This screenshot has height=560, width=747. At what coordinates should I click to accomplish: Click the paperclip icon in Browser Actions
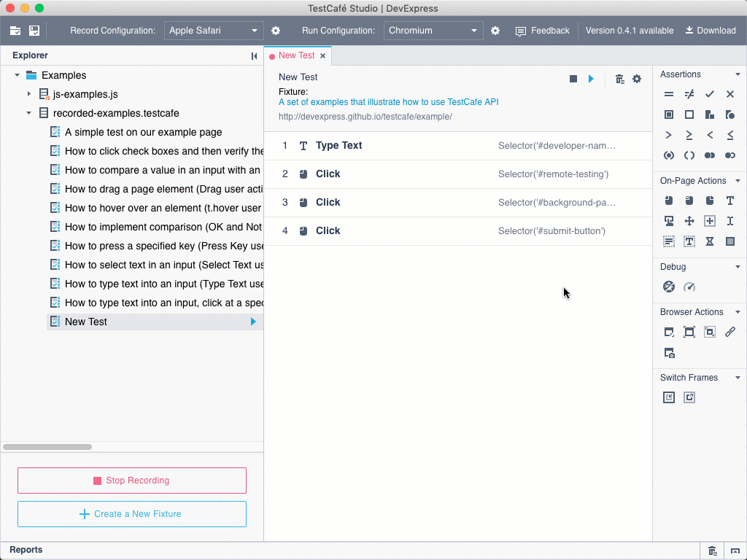tap(730, 332)
